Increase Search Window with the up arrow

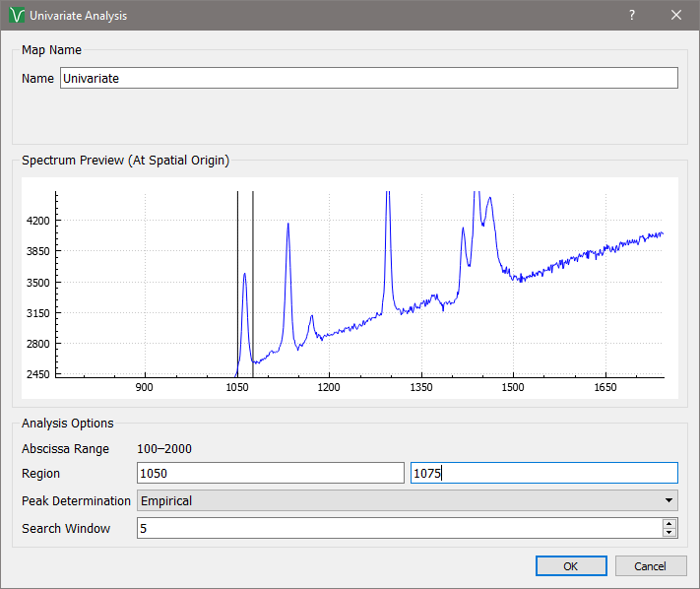coord(669,524)
